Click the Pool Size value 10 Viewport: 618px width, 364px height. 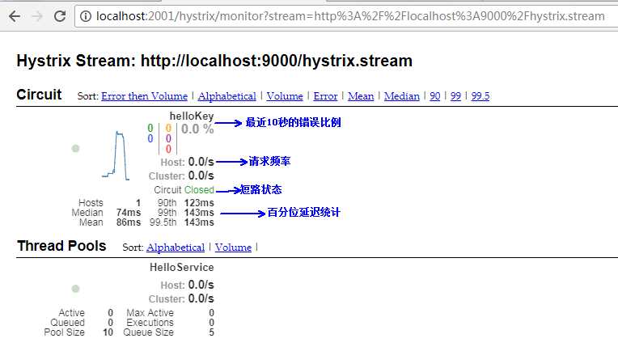pyautogui.click(x=108, y=332)
